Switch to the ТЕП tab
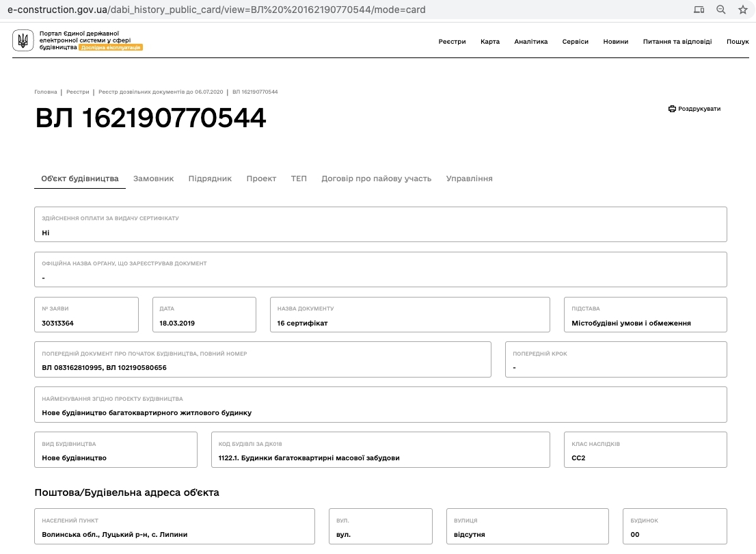The image size is (756, 554). (x=299, y=179)
